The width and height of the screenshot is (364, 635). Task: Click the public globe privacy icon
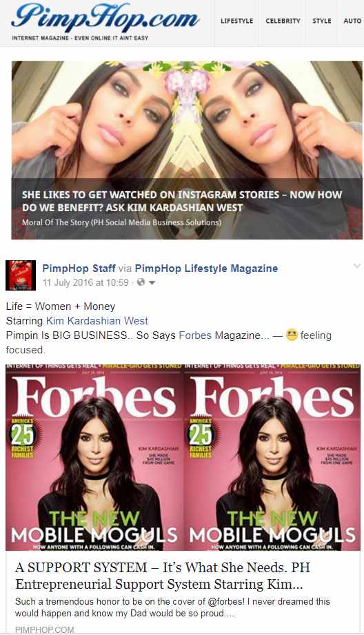coord(141,282)
